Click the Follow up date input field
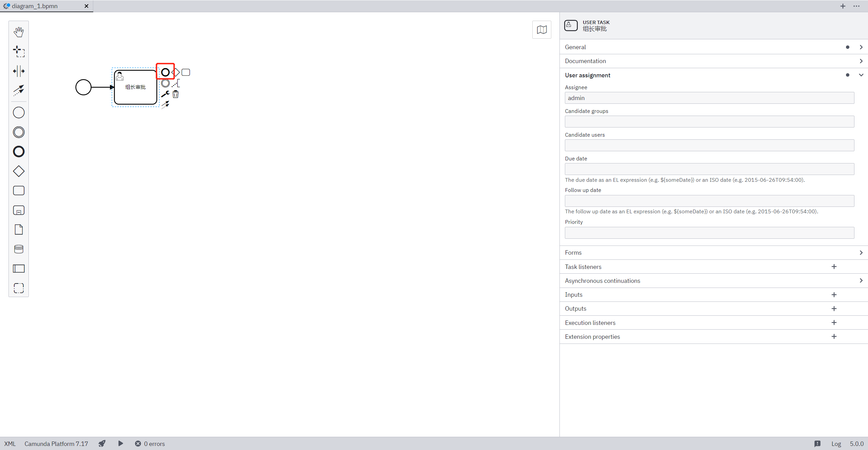Screen dimensions: 868x450 tap(709, 201)
